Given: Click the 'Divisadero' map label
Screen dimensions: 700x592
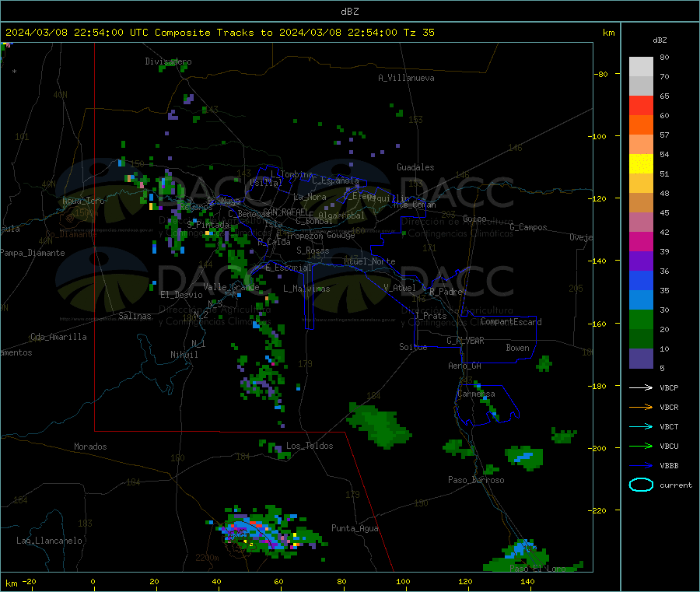Looking at the screenshot, I should pyautogui.click(x=168, y=61).
